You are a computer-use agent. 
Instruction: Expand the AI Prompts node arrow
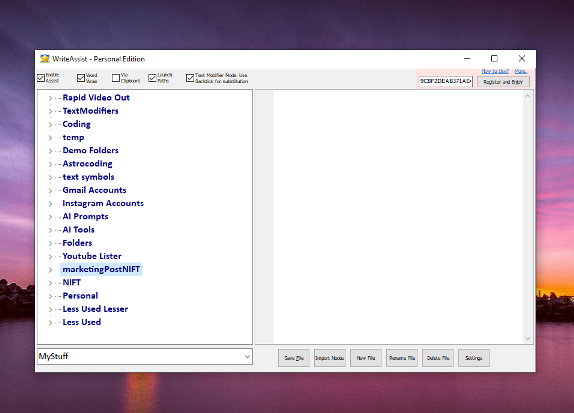(x=50, y=217)
